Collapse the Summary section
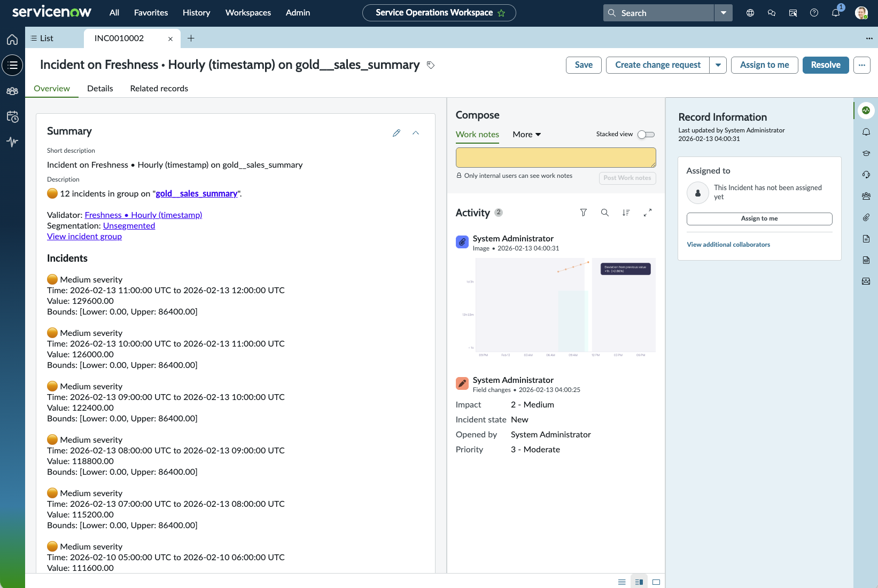Viewport: 878px width, 588px height. [x=416, y=133]
